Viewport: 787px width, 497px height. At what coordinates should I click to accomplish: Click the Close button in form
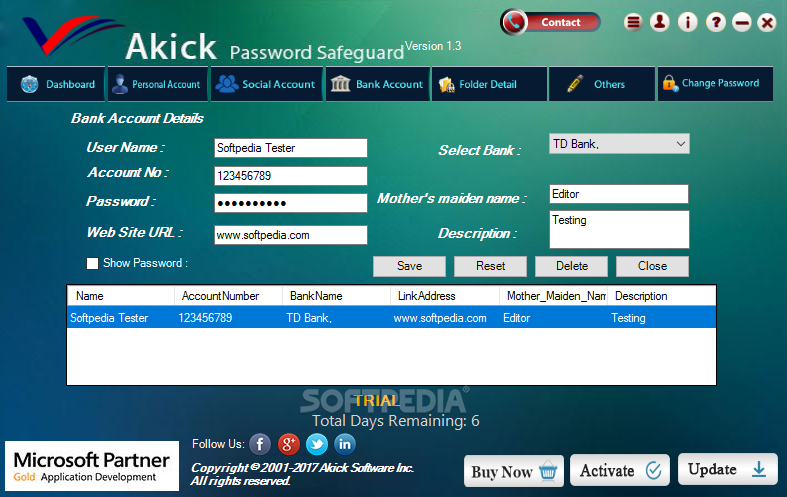652,266
